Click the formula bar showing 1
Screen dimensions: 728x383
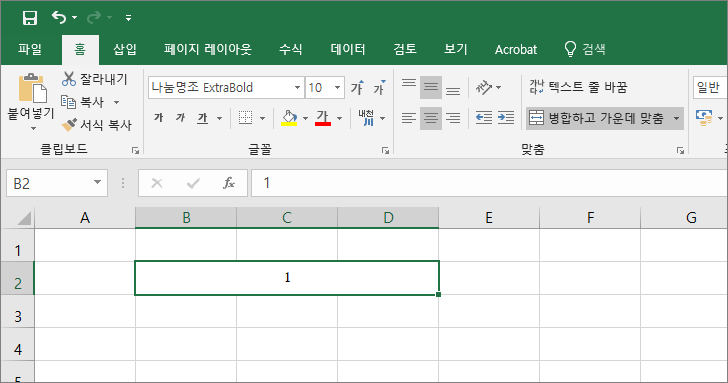(x=489, y=183)
